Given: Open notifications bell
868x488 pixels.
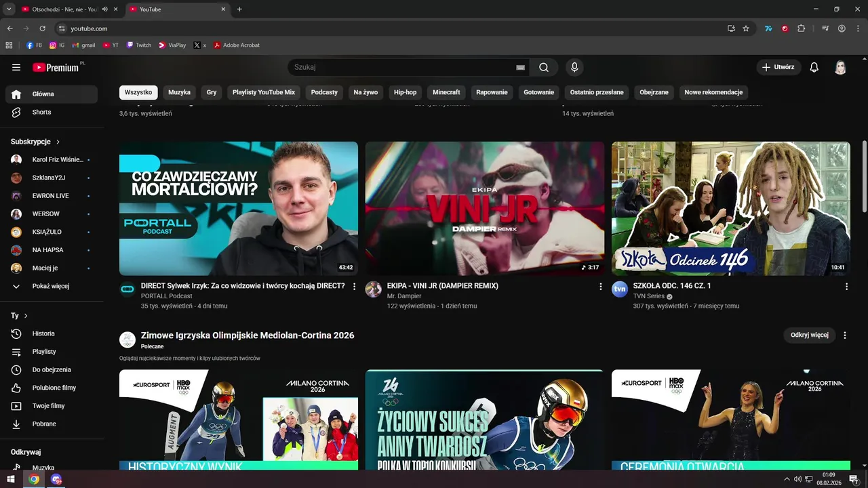Looking at the screenshot, I should [814, 67].
